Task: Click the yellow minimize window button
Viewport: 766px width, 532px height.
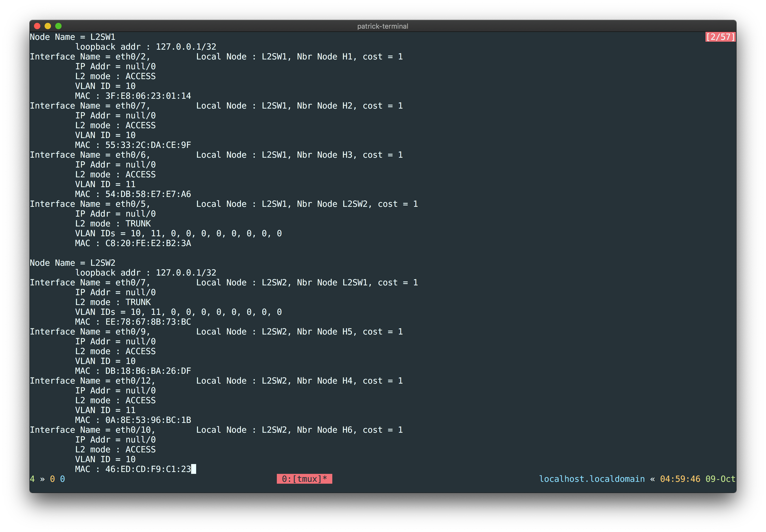Action: (x=48, y=26)
